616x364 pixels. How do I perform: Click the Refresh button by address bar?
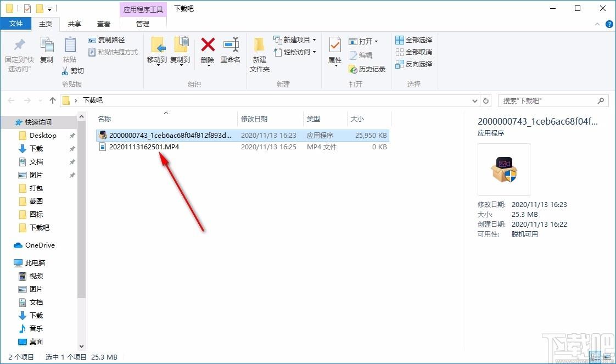coord(486,100)
